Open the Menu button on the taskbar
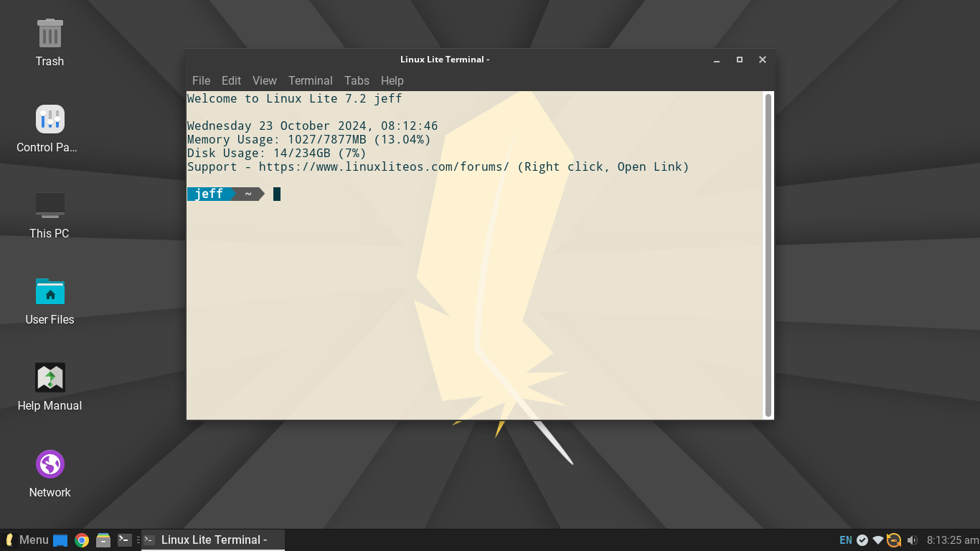980x551 pixels. tap(27, 540)
